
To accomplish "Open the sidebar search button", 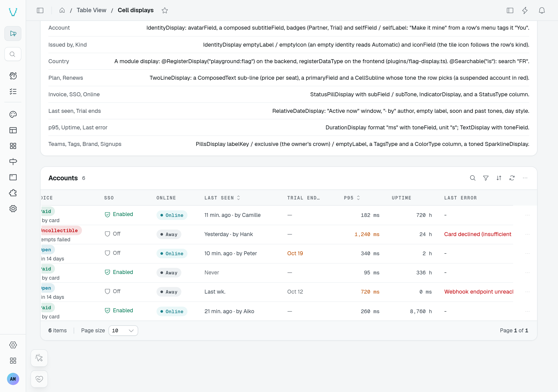I will point(13,54).
